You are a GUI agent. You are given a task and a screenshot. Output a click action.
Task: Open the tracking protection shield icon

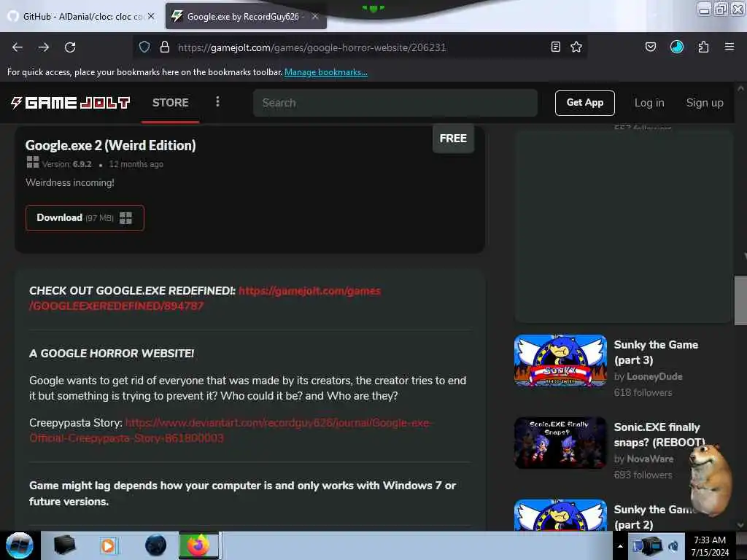144,47
